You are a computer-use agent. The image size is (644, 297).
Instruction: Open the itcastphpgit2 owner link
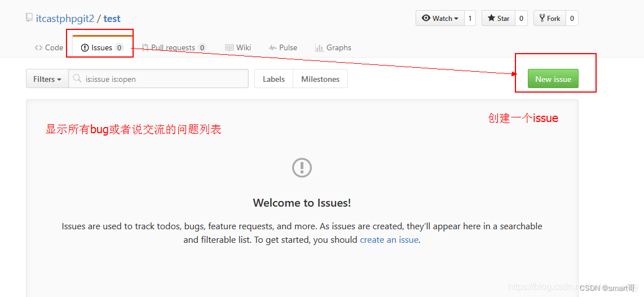point(65,19)
